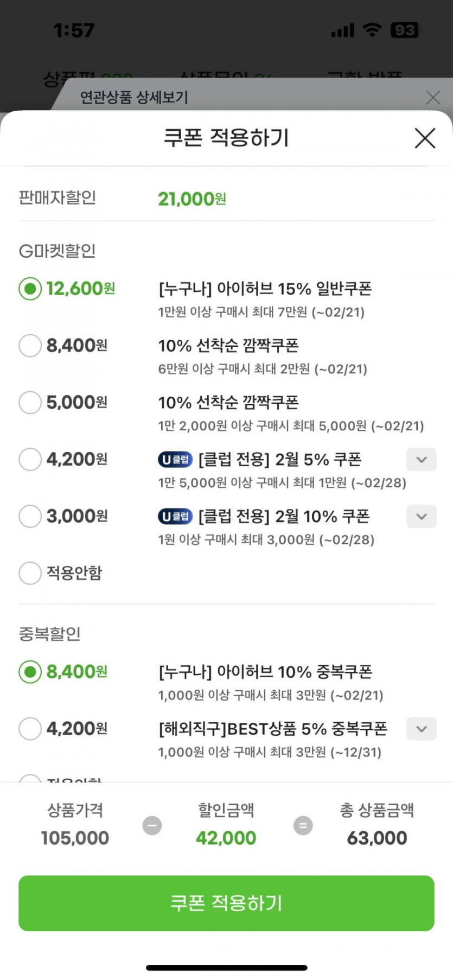This screenshot has height=980, width=453.
Task: Tap the 아이허브 15% 일반쿠폰 label
Action: coord(265,289)
